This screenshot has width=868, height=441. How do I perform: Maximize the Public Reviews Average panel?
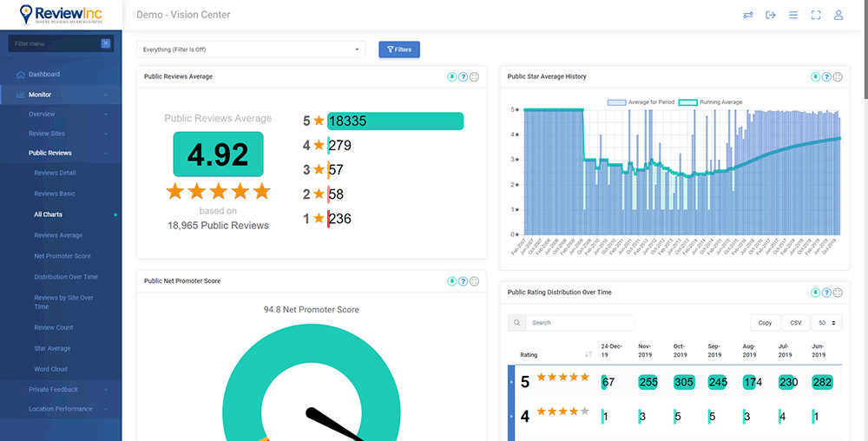coord(475,77)
